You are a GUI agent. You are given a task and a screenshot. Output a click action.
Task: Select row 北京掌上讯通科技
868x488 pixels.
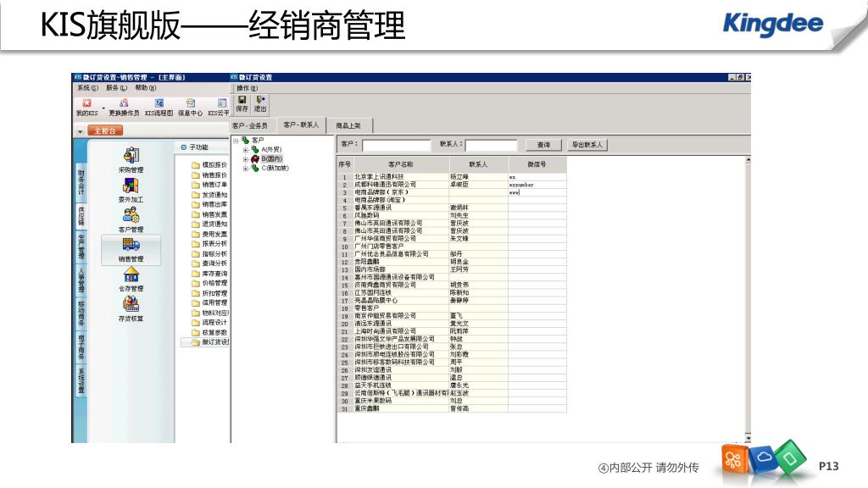click(x=451, y=177)
